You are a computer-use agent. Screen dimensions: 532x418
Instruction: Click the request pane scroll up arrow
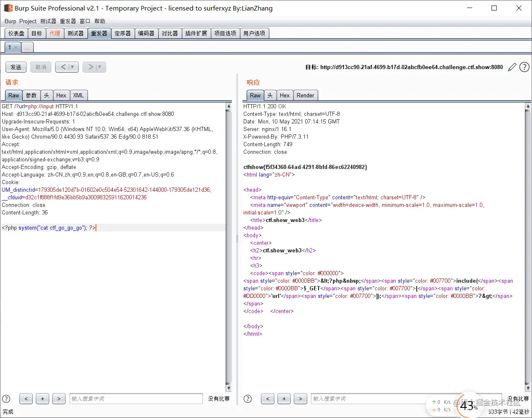click(x=229, y=106)
